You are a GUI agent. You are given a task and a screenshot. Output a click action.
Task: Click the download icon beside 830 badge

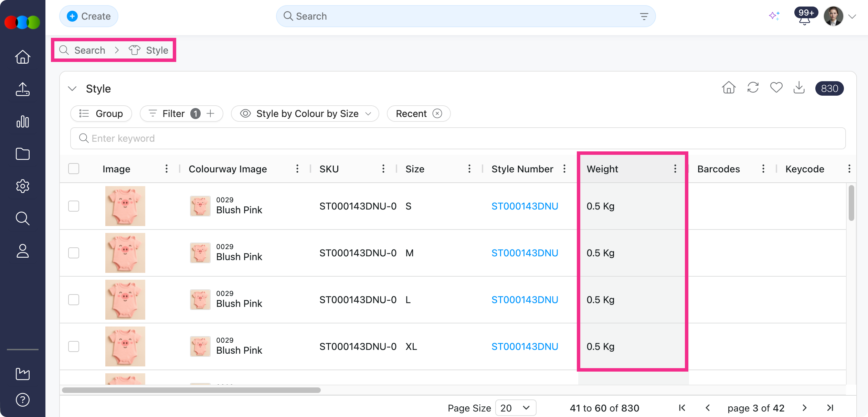[799, 88]
